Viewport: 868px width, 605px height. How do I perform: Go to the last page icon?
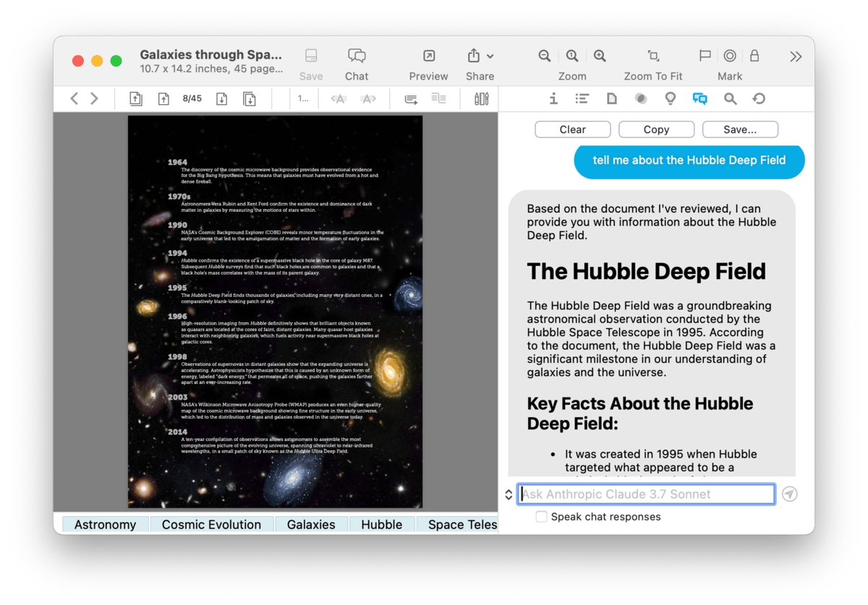coord(249,99)
